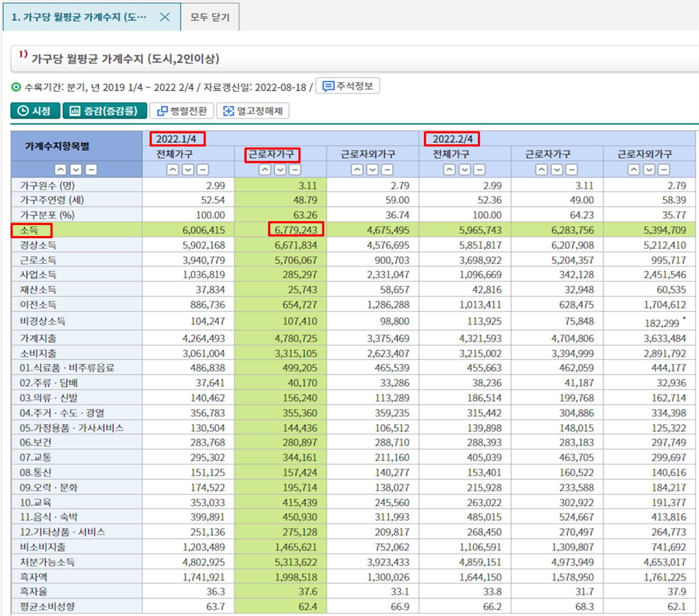
Task: Click the cell value 182,299
Action: (662, 323)
